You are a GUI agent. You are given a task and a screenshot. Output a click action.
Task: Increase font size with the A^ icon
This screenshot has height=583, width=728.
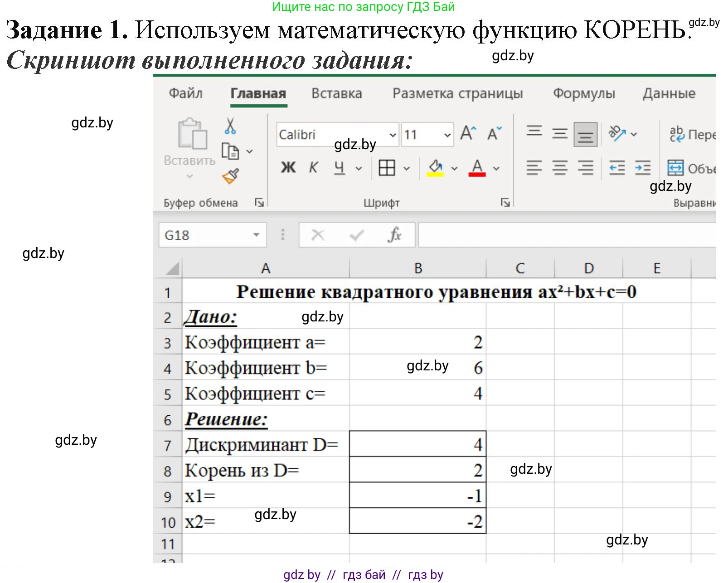pos(468,133)
